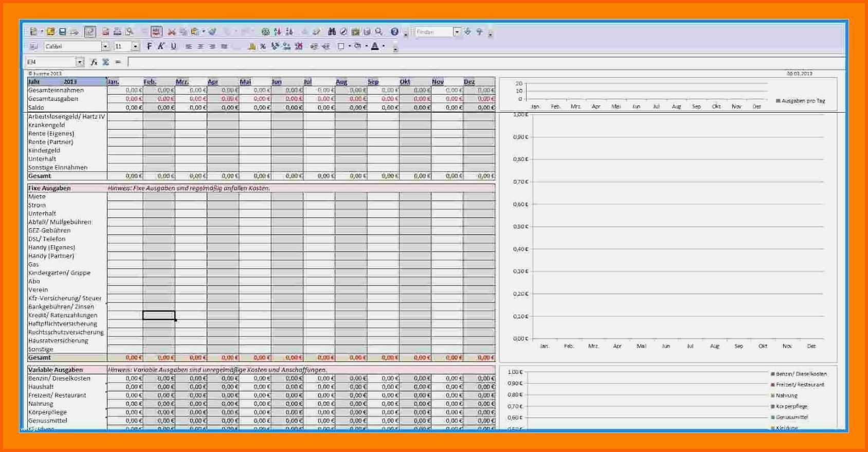
Task: Open the Function Wizard fx icon
Action: pyautogui.click(x=94, y=62)
